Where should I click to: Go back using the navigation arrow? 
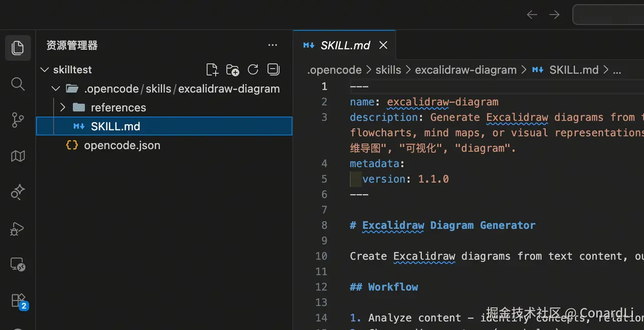coord(532,15)
